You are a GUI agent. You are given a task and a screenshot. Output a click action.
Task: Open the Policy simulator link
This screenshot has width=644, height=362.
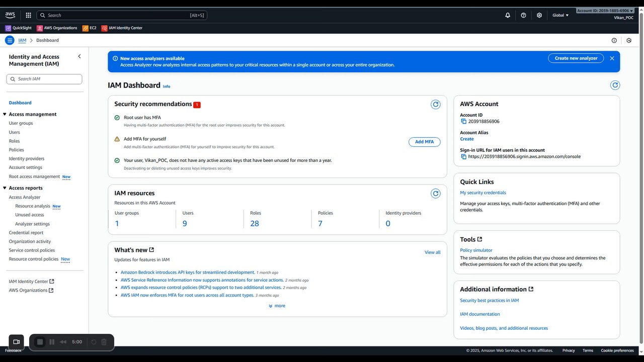point(476,250)
